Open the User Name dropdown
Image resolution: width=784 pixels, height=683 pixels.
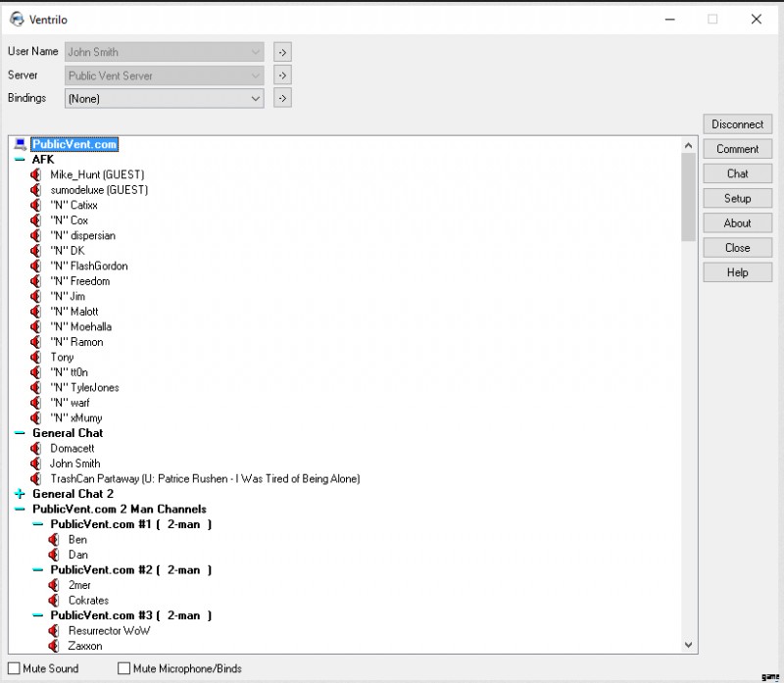[256, 52]
